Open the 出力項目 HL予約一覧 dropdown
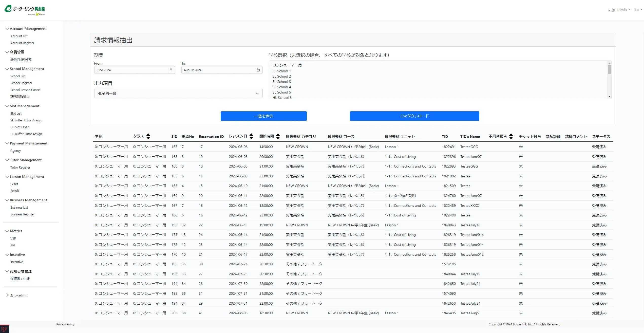 (x=178, y=94)
